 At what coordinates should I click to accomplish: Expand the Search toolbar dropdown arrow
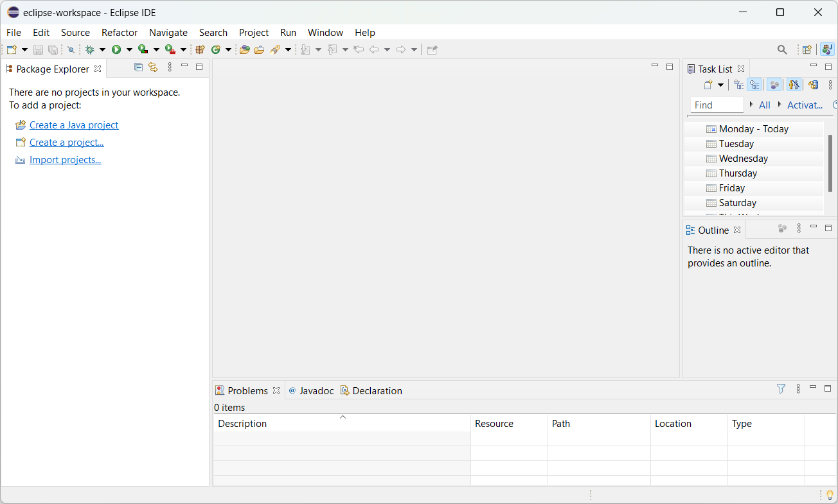point(288,49)
